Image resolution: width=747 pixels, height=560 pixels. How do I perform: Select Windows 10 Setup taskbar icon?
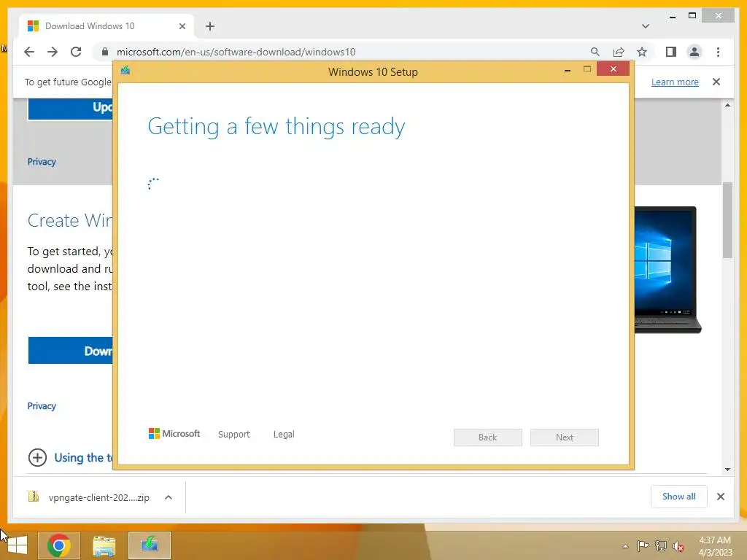coord(150,545)
